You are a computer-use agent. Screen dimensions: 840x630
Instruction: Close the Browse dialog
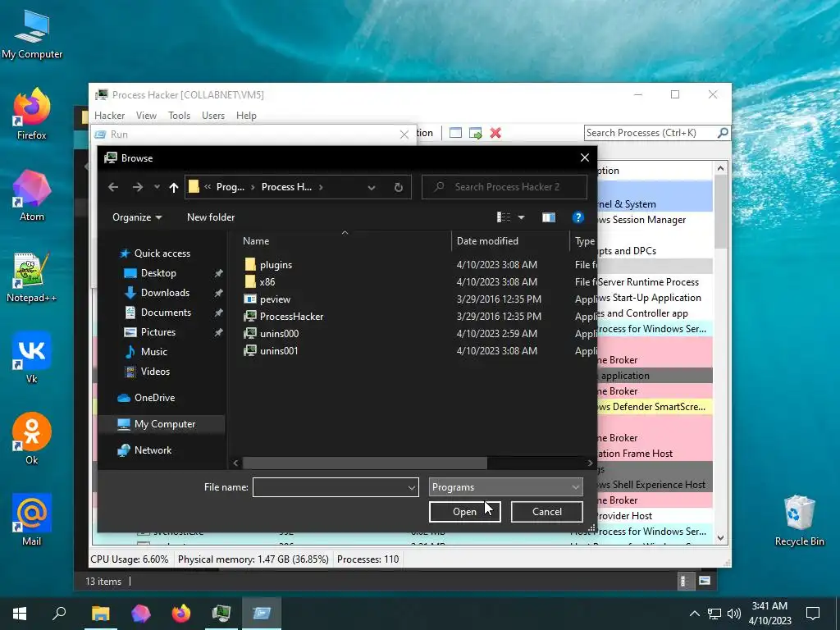tap(584, 157)
